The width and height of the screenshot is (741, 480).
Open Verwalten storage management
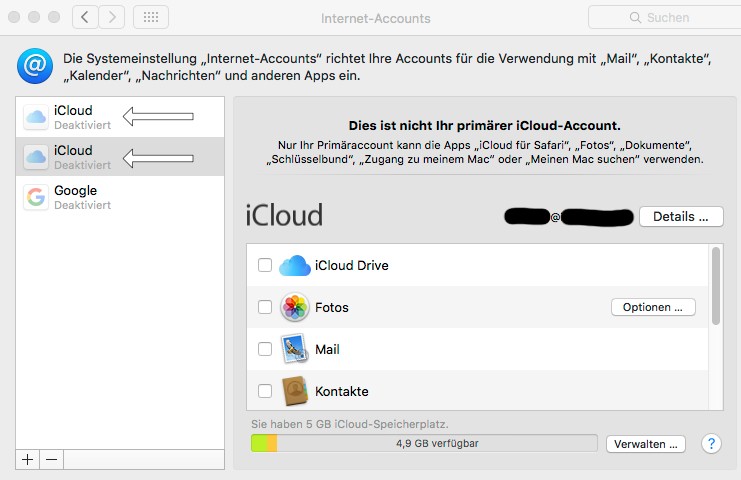point(646,444)
